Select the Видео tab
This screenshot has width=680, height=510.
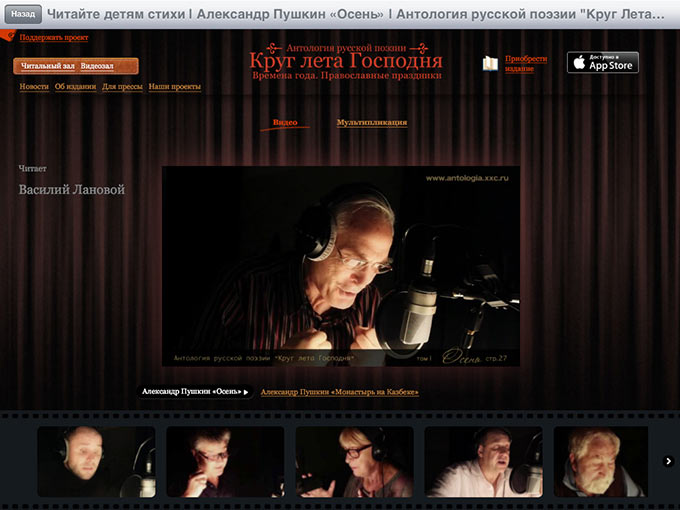point(285,123)
